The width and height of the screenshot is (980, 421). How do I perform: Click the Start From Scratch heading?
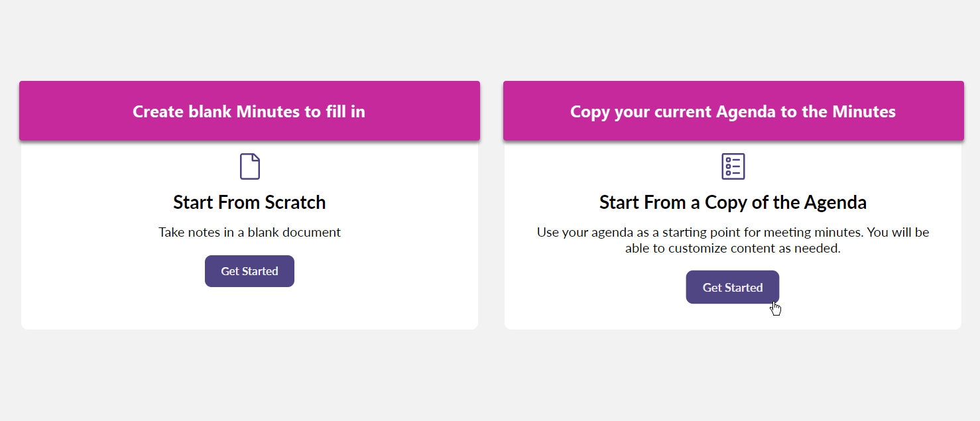tap(249, 202)
